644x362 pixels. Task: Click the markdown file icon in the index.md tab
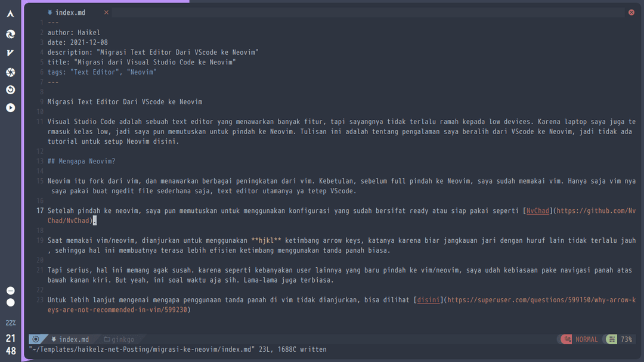coord(49,13)
